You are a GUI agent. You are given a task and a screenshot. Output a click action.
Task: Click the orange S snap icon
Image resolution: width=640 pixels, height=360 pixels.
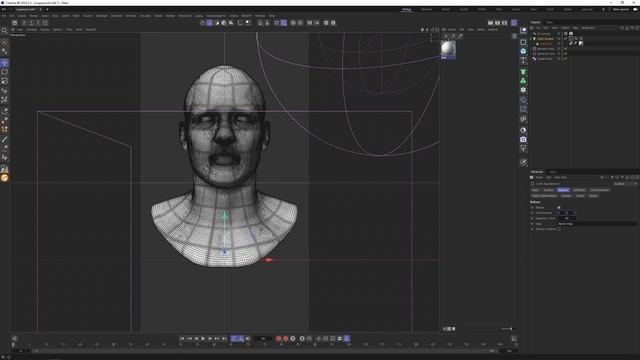tap(4, 178)
